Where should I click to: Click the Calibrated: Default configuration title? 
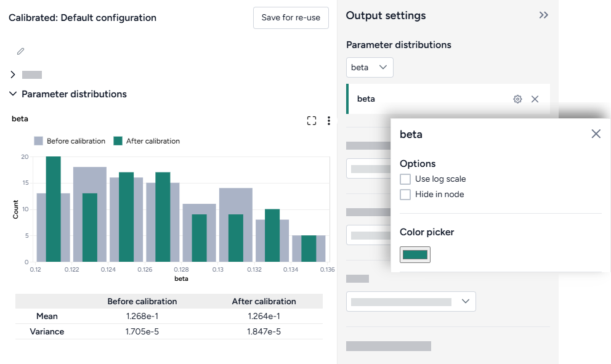83,18
